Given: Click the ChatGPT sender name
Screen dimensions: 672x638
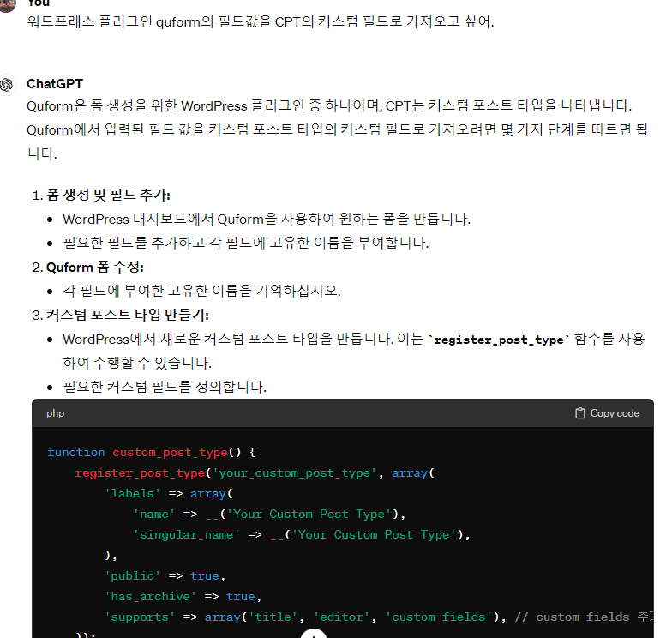Looking at the screenshot, I should (55, 84).
